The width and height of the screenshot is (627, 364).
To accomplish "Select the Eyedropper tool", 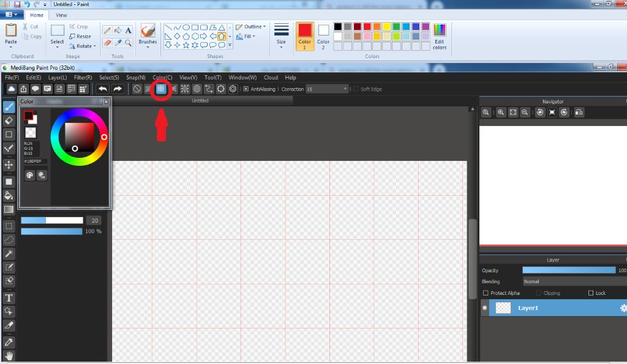I will pos(9,342).
